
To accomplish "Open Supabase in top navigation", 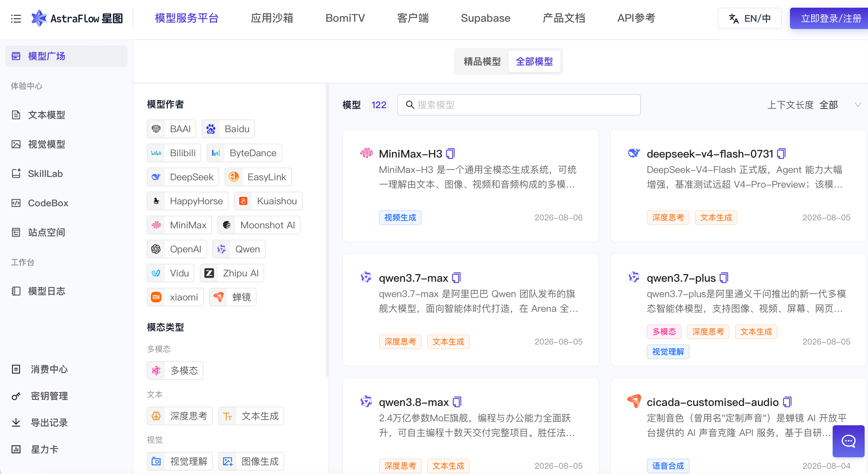I will click(x=486, y=18).
